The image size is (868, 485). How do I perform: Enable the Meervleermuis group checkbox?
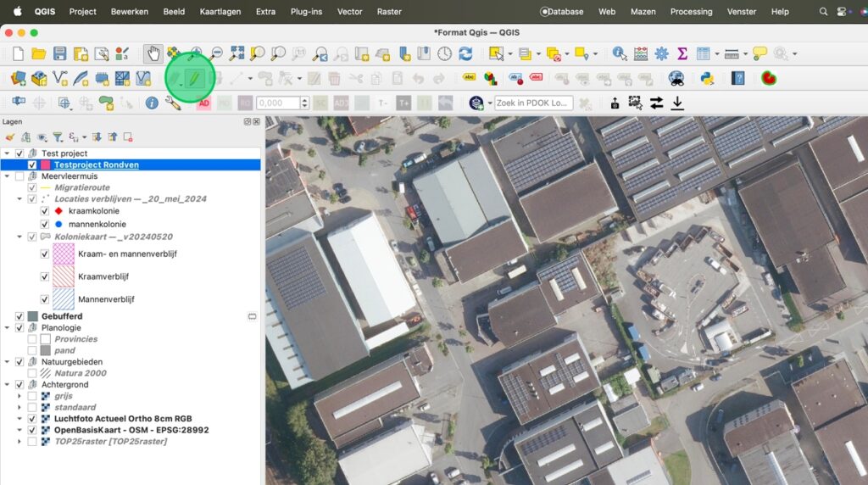(x=19, y=176)
